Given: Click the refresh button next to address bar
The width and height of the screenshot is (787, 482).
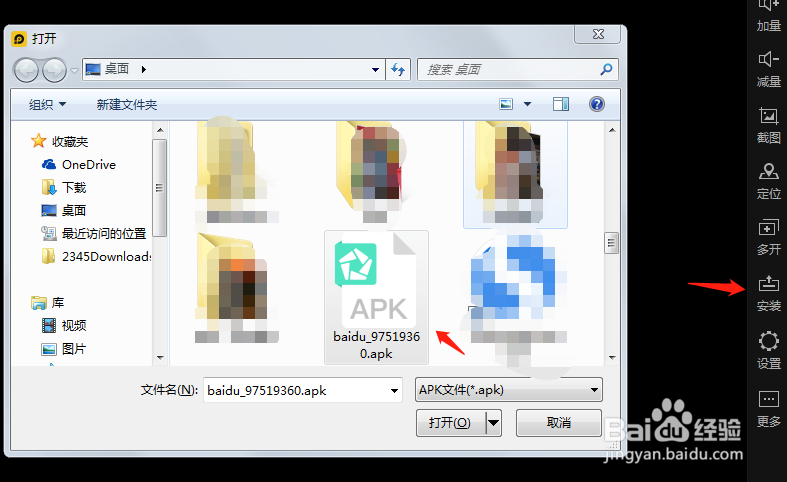Looking at the screenshot, I should 398,69.
